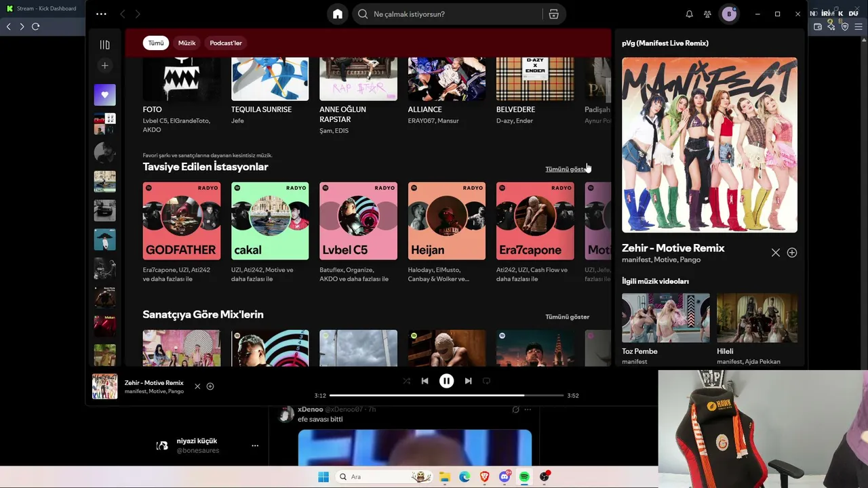Click the MANIFEST cover in right panel
868x488 pixels.
pyautogui.click(x=709, y=145)
